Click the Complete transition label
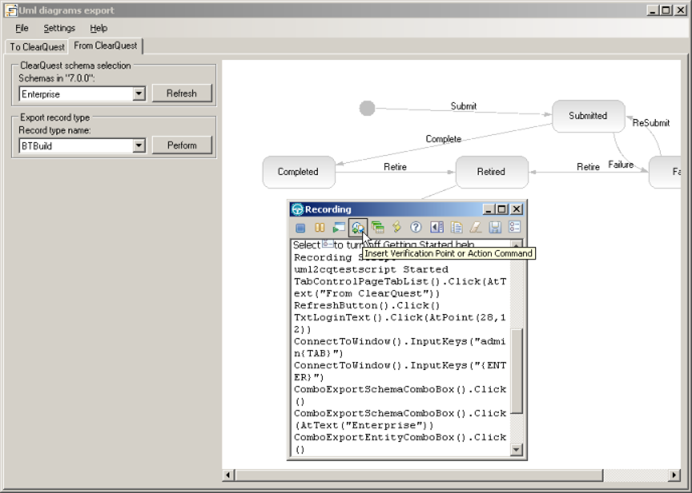 click(x=444, y=139)
